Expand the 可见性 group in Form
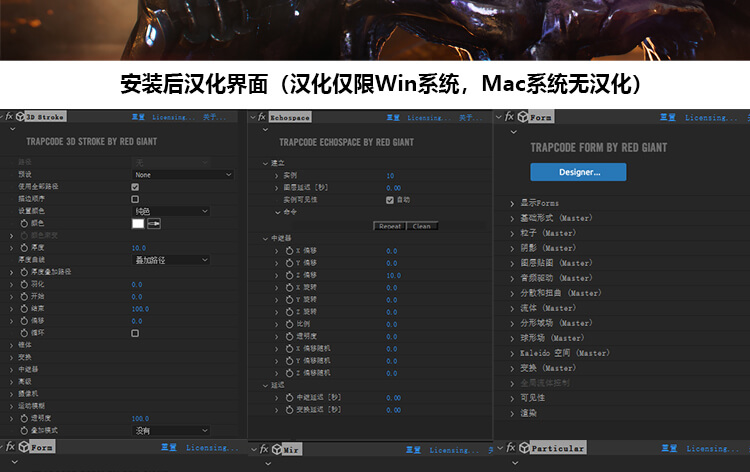 (512, 398)
